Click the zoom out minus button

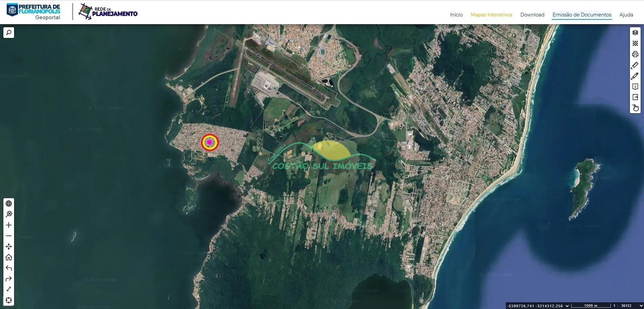(x=9, y=236)
